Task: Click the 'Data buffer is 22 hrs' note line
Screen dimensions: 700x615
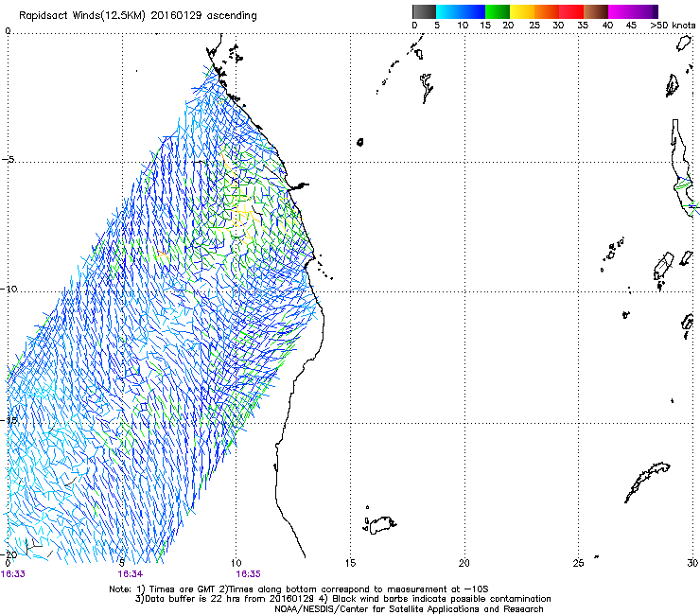Action: [342, 599]
